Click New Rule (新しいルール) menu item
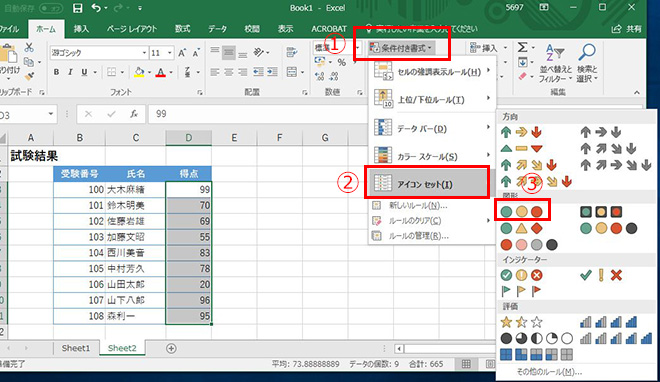 (432, 206)
